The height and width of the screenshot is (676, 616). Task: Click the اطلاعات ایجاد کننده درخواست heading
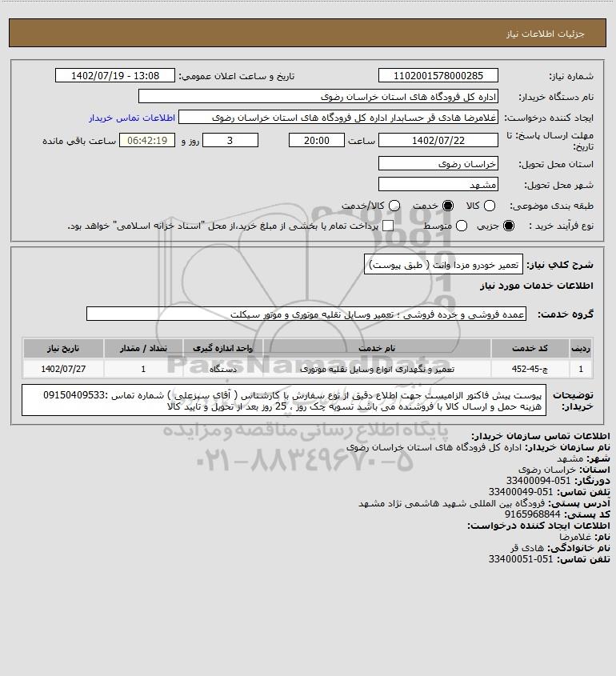[x=538, y=525]
